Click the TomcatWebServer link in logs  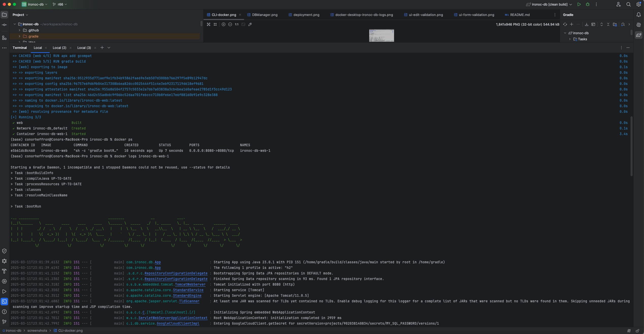(x=190, y=284)
